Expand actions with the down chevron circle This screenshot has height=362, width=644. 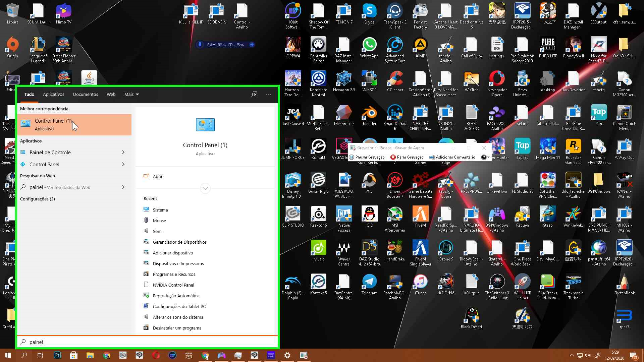click(205, 188)
